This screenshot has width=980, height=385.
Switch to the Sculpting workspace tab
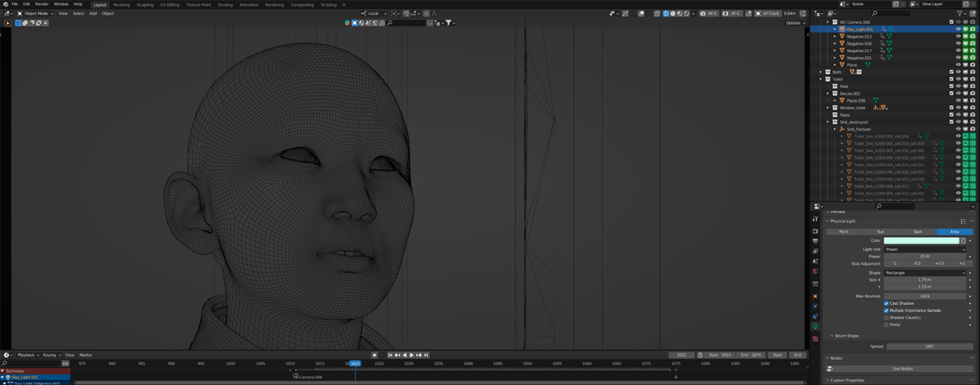(x=145, y=4)
